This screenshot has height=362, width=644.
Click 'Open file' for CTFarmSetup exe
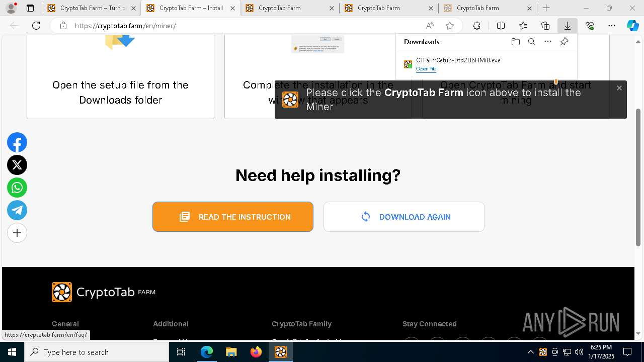point(426,69)
